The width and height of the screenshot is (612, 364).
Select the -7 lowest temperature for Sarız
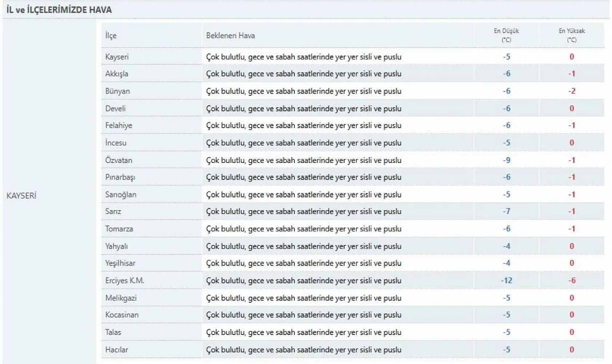[x=506, y=211]
